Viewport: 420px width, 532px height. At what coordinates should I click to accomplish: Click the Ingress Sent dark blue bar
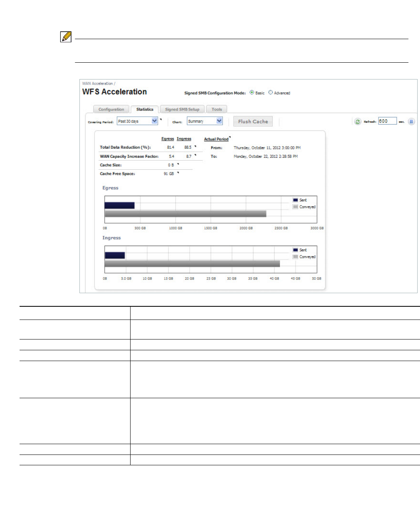pos(115,255)
